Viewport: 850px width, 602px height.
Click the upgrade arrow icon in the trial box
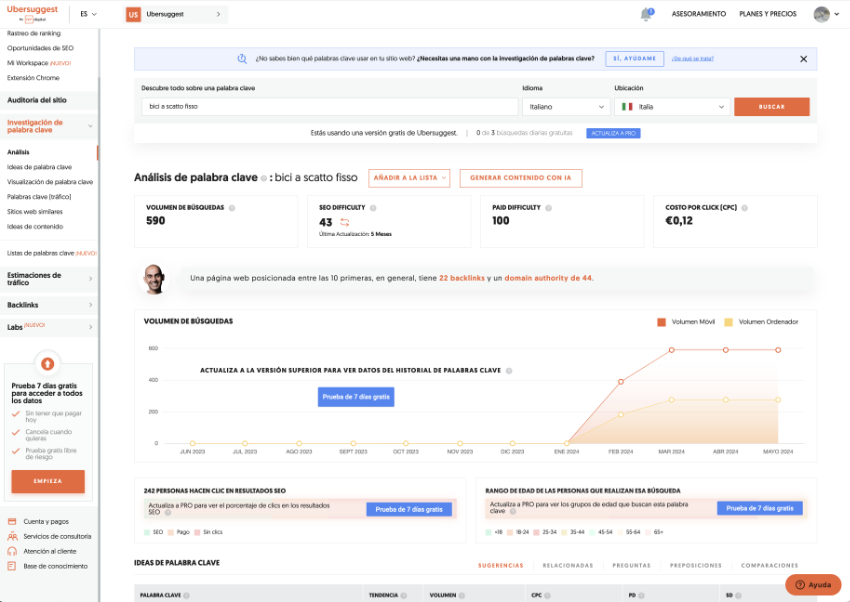pyautogui.click(x=48, y=364)
